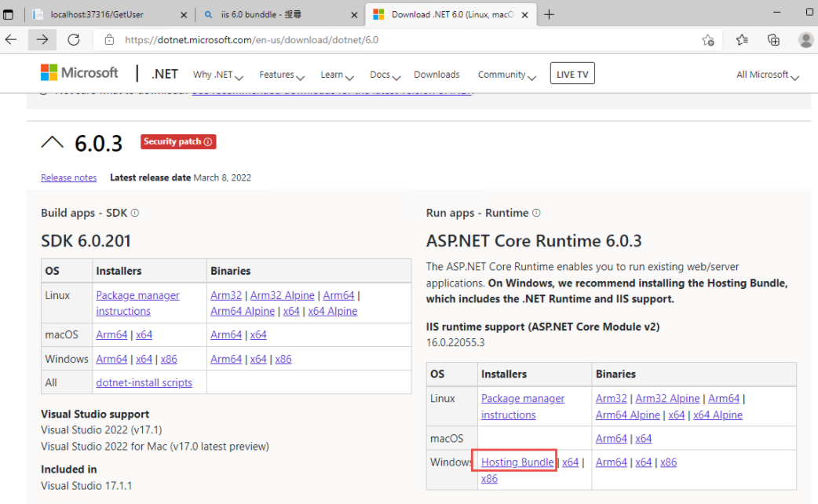Click info icon next to SDK heading
818x504 pixels.
(x=134, y=213)
